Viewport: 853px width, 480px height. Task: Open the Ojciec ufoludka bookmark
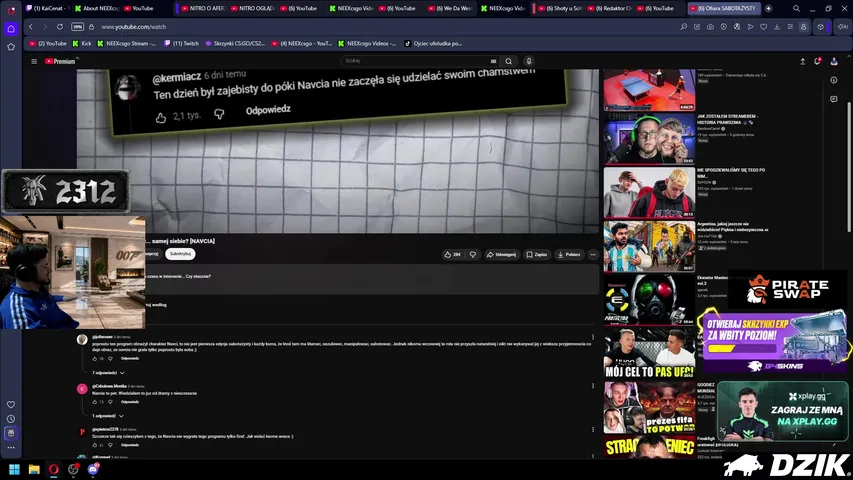tap(433, 44)
